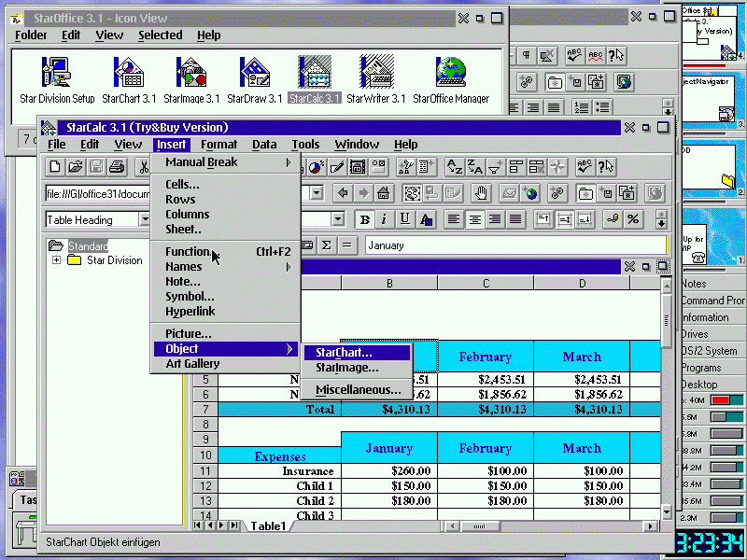Print the spreadsheet via StarCalc printer icon
This screenshot has height=560, width=747.
click(x=117, y=167)
